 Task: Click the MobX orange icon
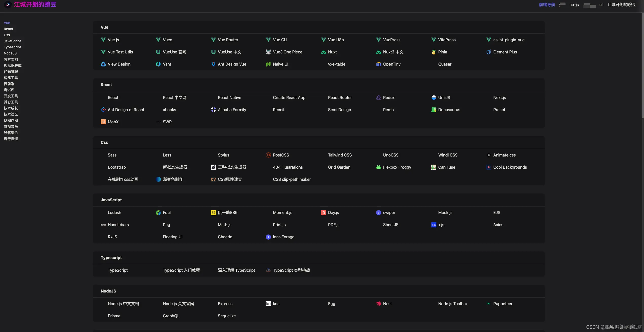pos(103,122)
